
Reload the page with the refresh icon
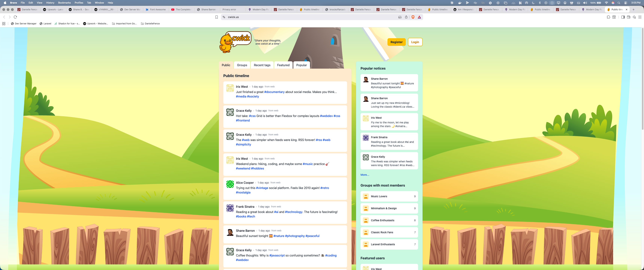pos(15,17)
